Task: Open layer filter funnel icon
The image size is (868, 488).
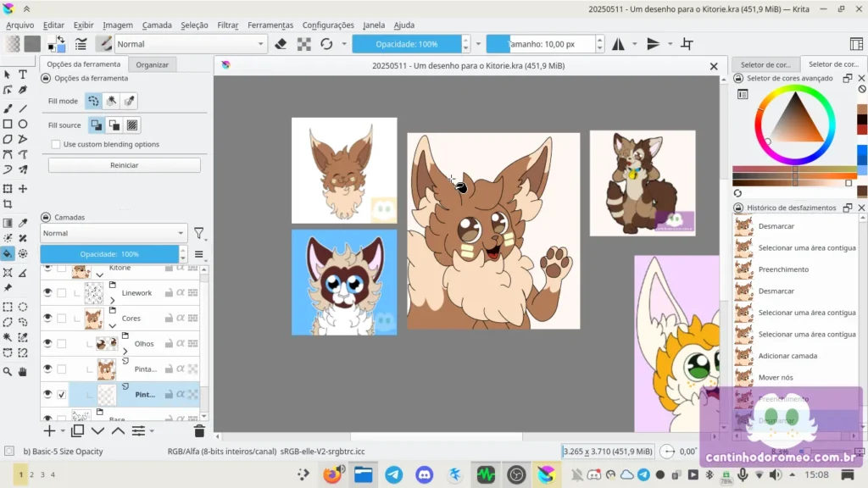Action: (x=199, y=234)
